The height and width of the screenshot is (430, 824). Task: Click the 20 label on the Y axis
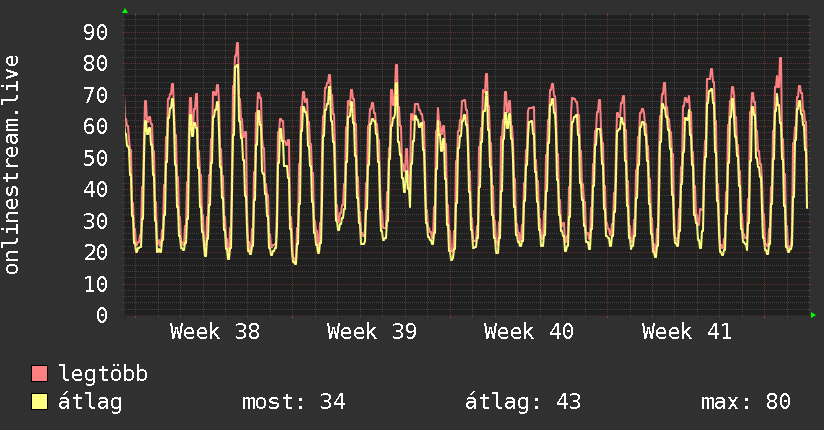tap(96, 253)
